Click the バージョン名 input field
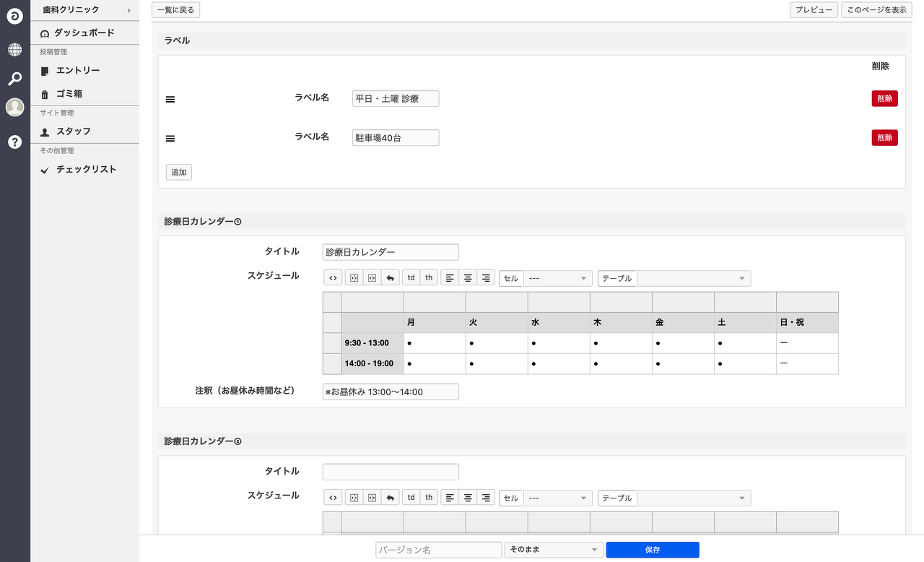The height and width of the screenshot is (562, 924). pyautogui.click(x=438, y=550)
